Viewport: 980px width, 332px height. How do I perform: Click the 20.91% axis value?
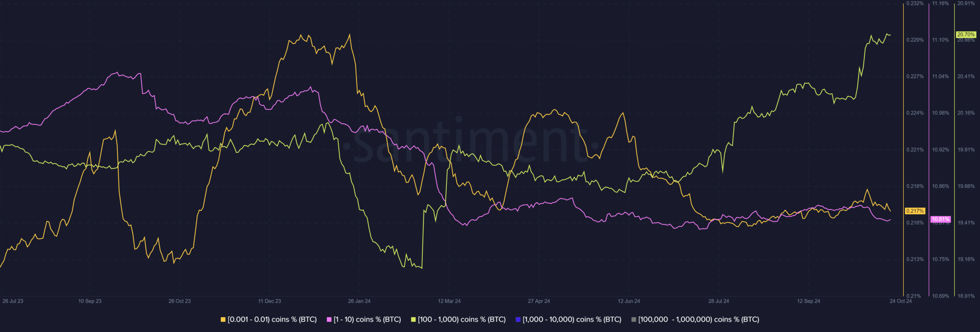966,3
